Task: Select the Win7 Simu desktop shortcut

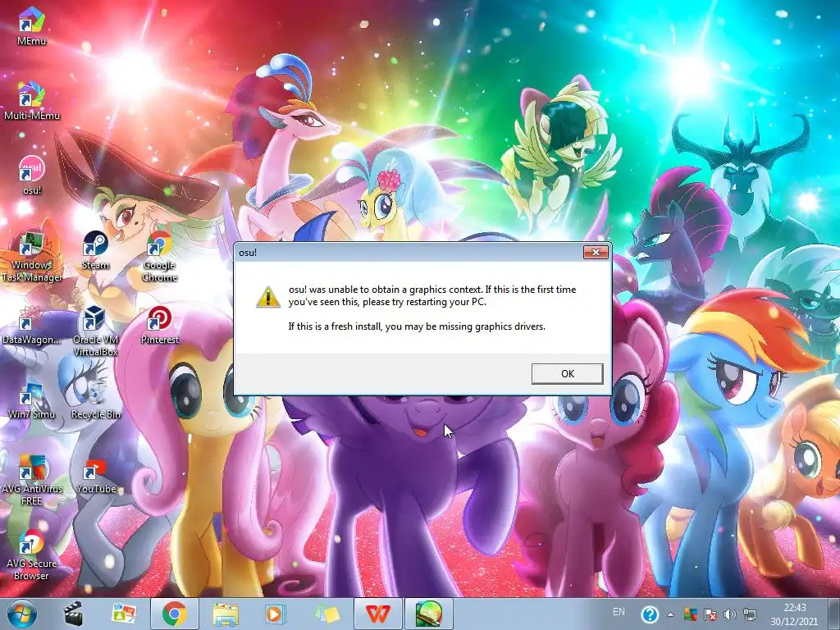Action: coord(32,399)
